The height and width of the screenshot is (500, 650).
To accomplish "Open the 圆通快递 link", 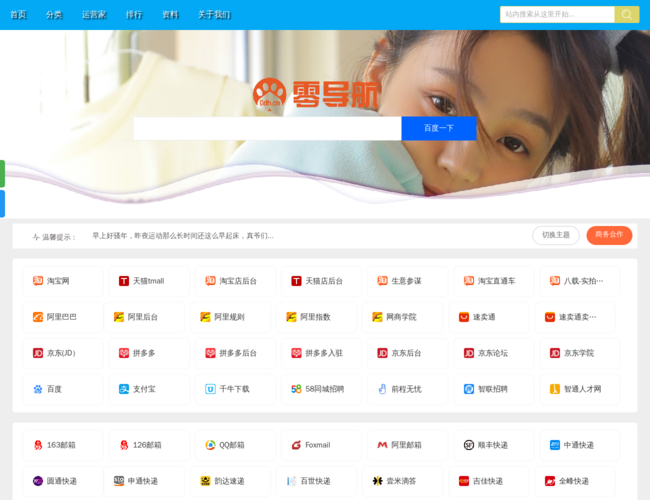I will pos(63,481).
